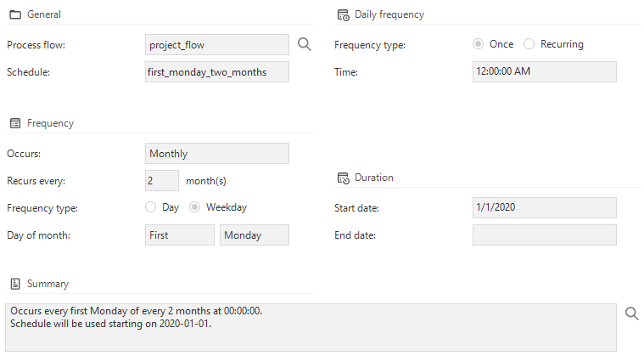Click the magnifier beside Process flow field
This screenshot has height=356, width=644.
pyautogui.click(x=305, y=44)
